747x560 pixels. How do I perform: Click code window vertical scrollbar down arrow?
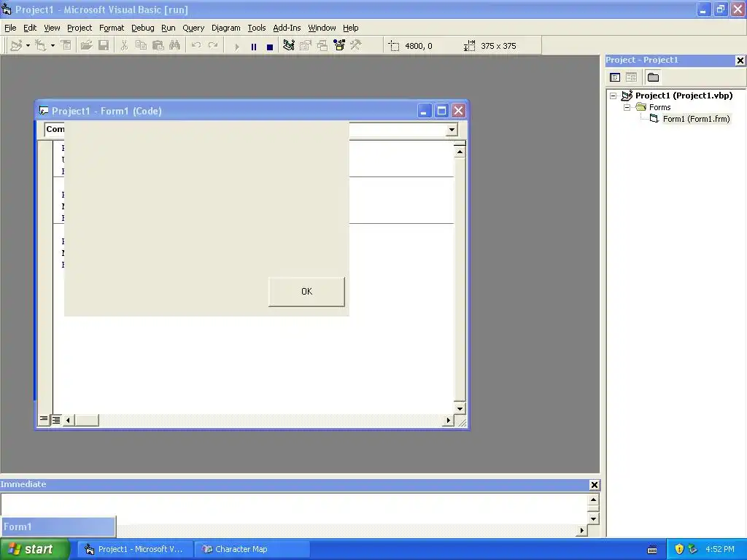tap(460, 408)
